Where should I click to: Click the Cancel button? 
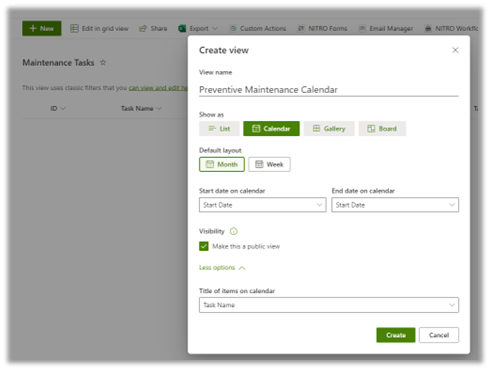tap(439, 335)
